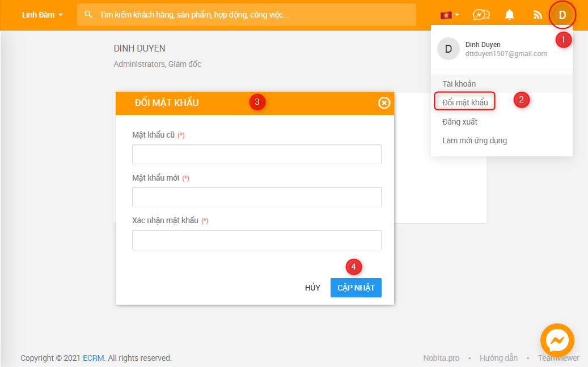Select Đăng xuất to log out

coord(460,122)
